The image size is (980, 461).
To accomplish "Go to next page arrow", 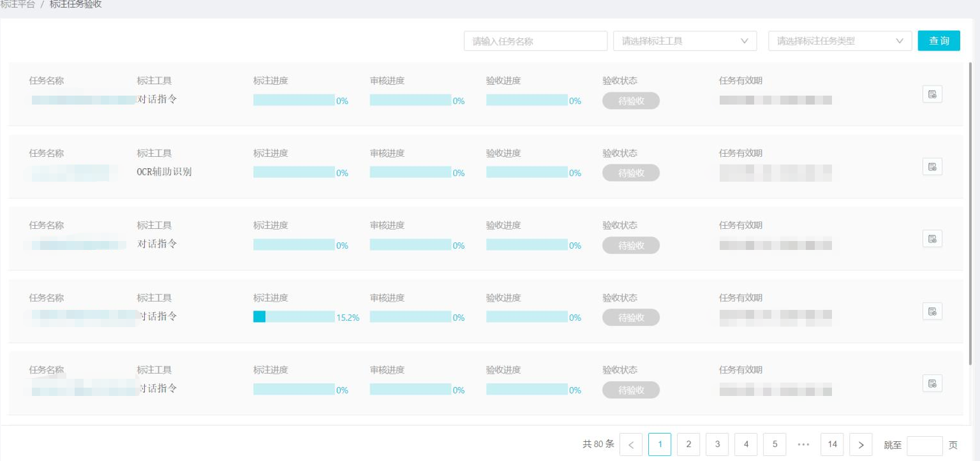I will pos(861,444).
